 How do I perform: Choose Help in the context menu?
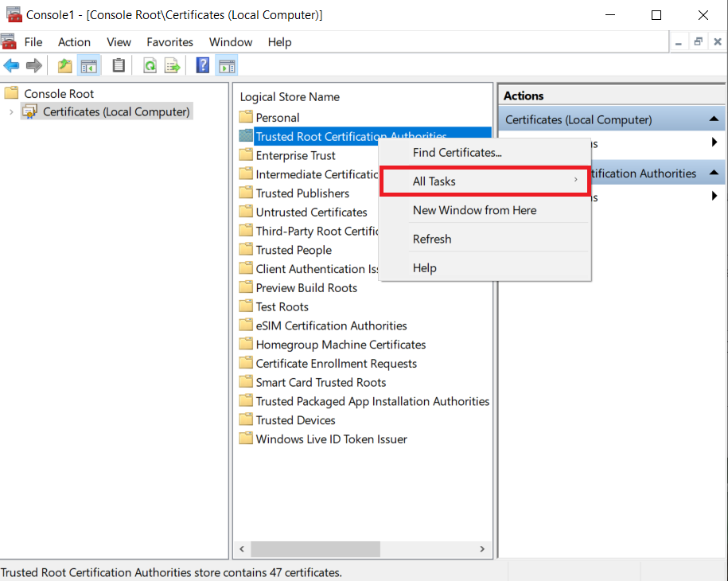point(485,268)
